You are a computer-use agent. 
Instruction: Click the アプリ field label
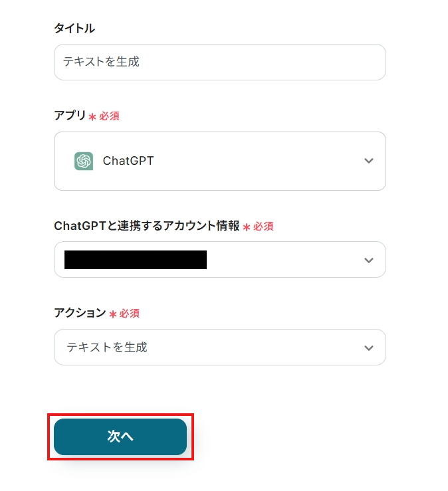(x=70, y=116)
